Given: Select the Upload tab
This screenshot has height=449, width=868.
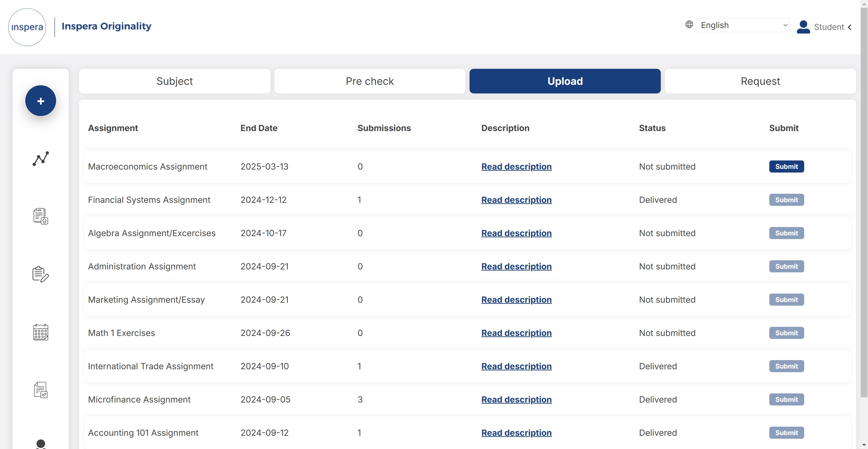Looking at the screenshot, I should pyautogui.click(x=565, y=81).
